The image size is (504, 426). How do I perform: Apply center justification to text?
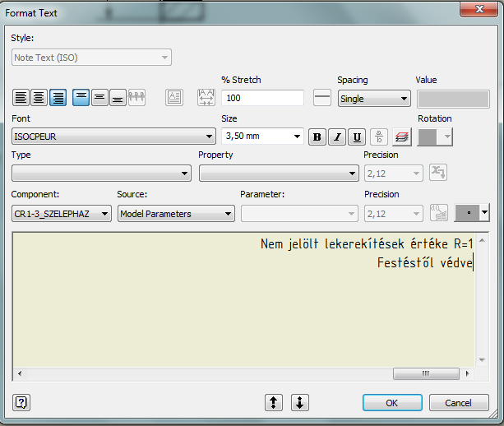[39, 97]
